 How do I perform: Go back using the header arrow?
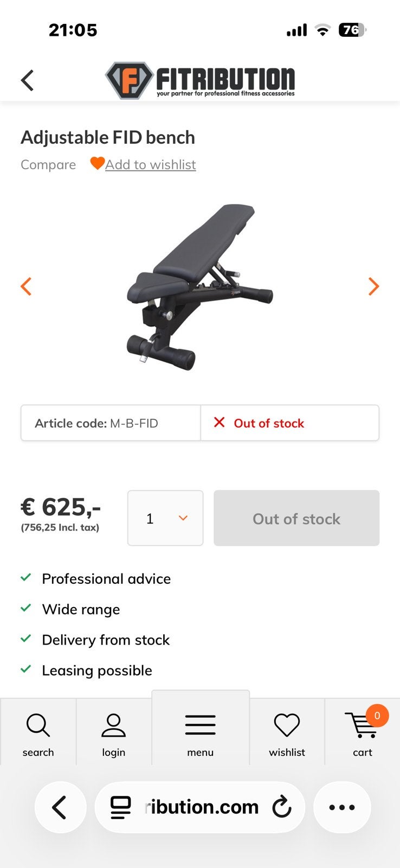tap(27, 80)
